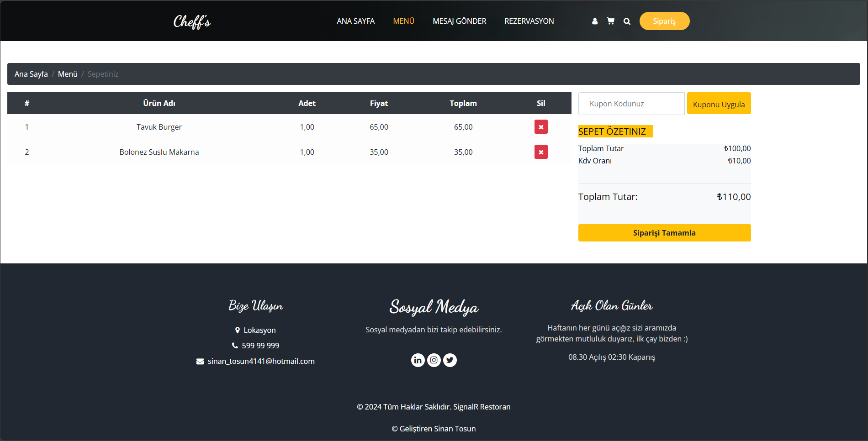Click the Cheff's logo
Viewport: 868px width, 441px height.
(192, 21)
